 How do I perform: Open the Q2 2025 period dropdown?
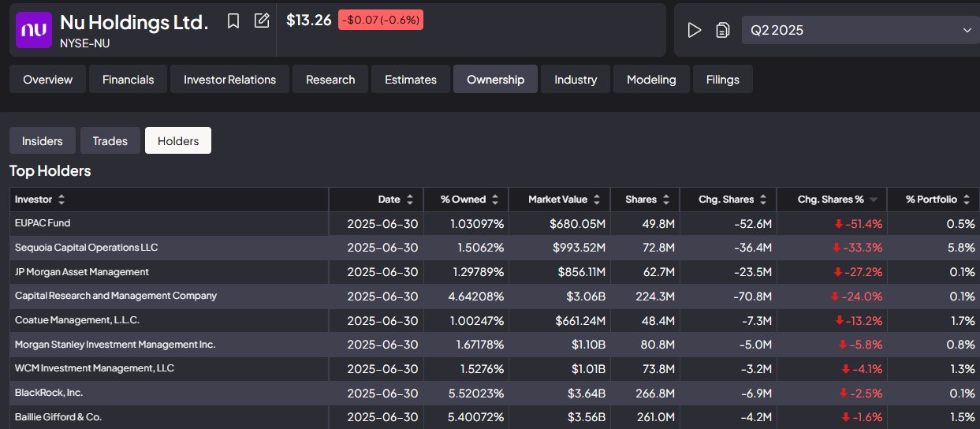pos(860,30)
